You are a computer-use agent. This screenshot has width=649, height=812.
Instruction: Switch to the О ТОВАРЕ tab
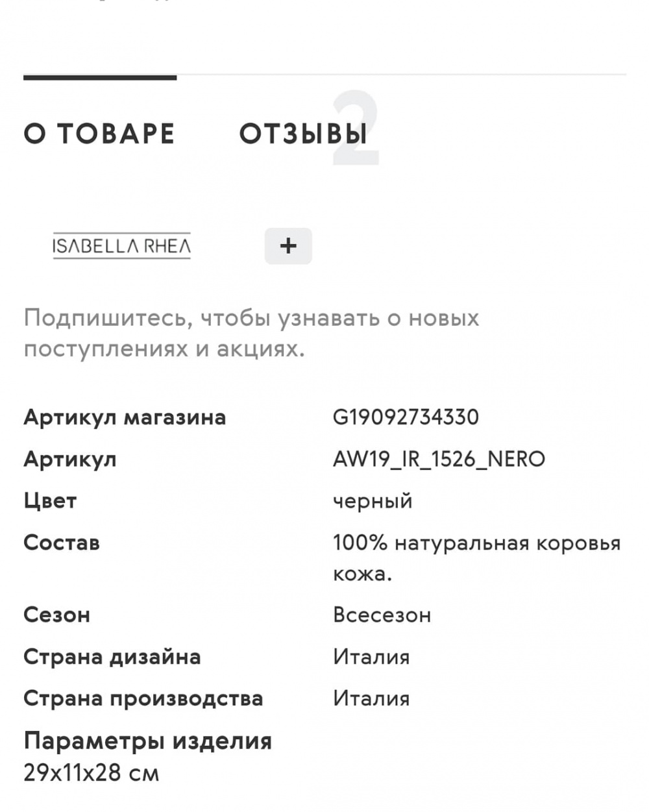coord(99,134)
